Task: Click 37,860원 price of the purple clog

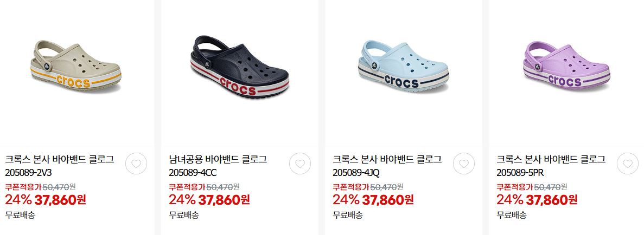Action: [552, 200]
